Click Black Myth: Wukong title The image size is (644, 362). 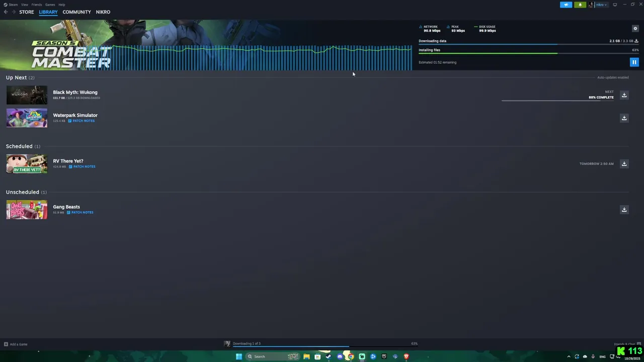tap(75, 92)
